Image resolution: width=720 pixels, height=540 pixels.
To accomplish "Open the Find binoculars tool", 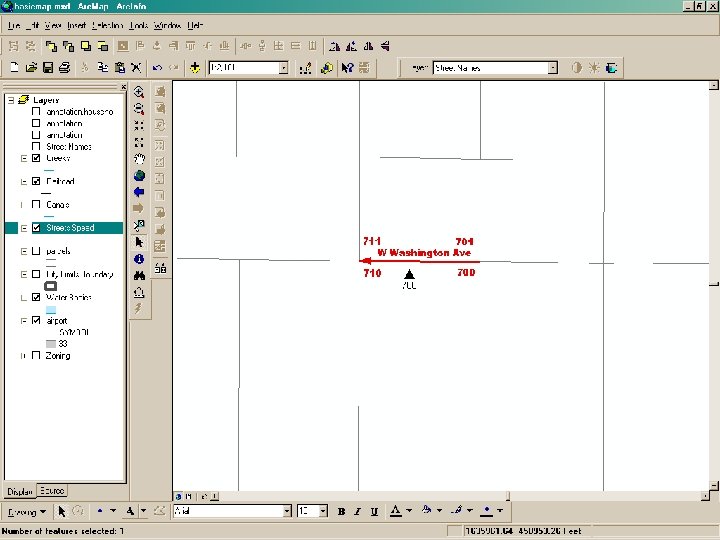I will 139,276.
